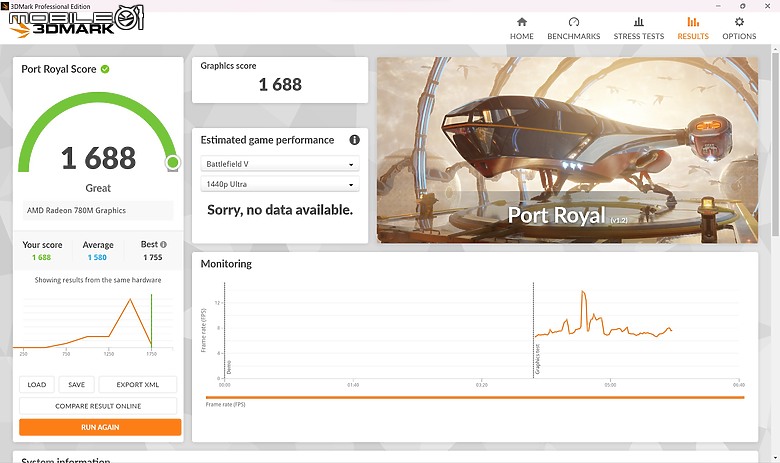
Task: Maximize the 3DMark window
Action: click(742, 6)
